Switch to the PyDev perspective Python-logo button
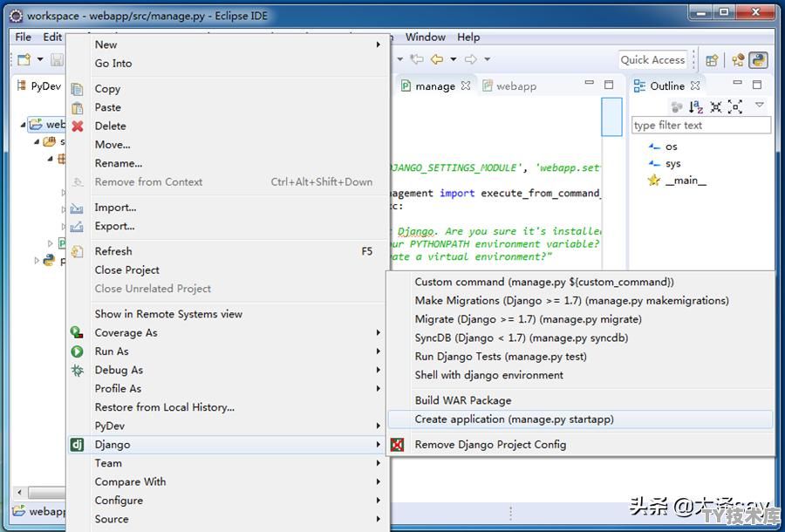This screenshot has height=532, width=785. pos(759,60)
